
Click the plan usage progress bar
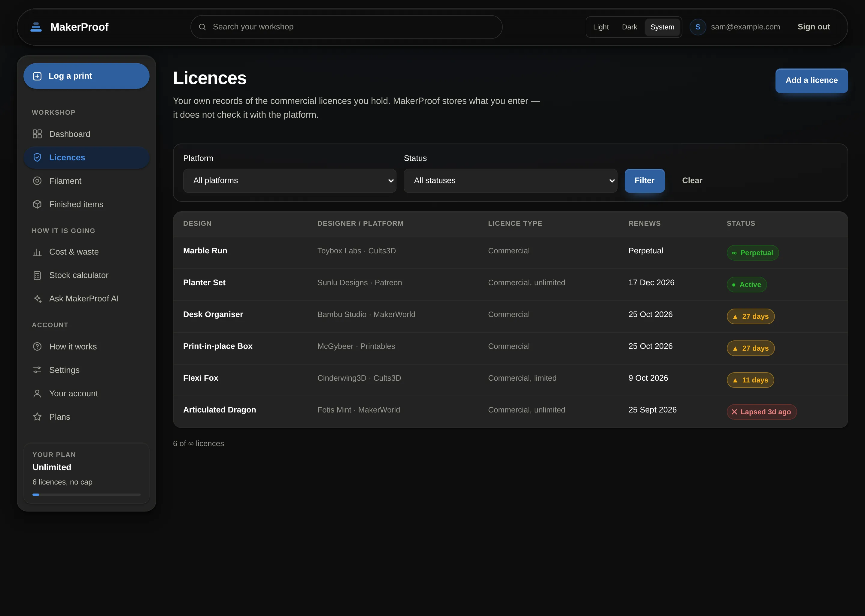[86, 495]
